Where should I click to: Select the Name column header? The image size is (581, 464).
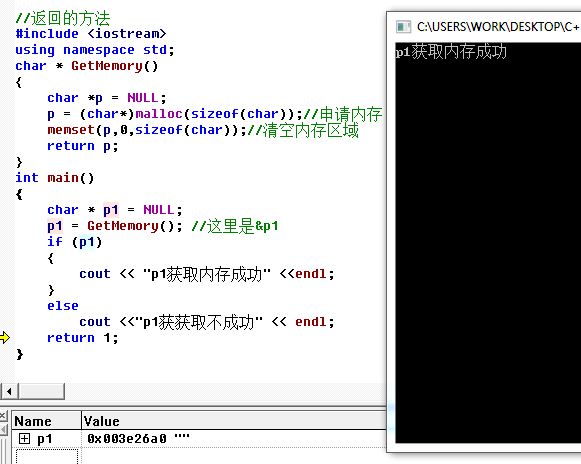pos(46,421)
